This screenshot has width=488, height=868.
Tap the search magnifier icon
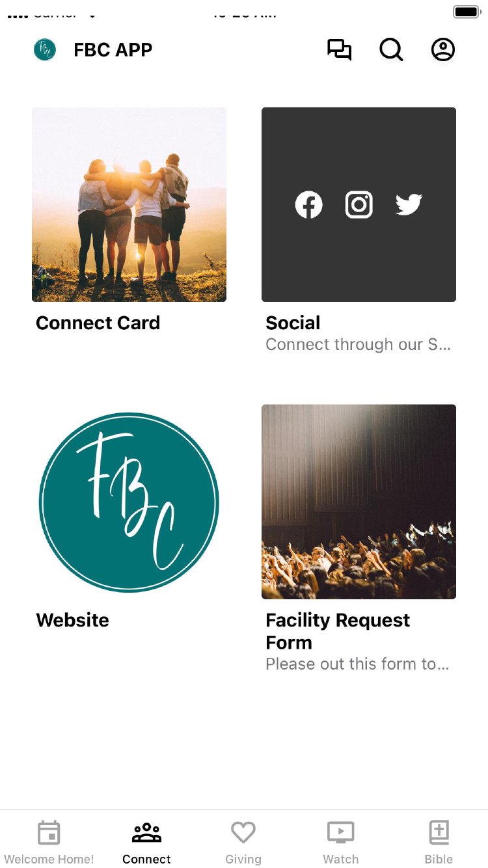(391, 50)
